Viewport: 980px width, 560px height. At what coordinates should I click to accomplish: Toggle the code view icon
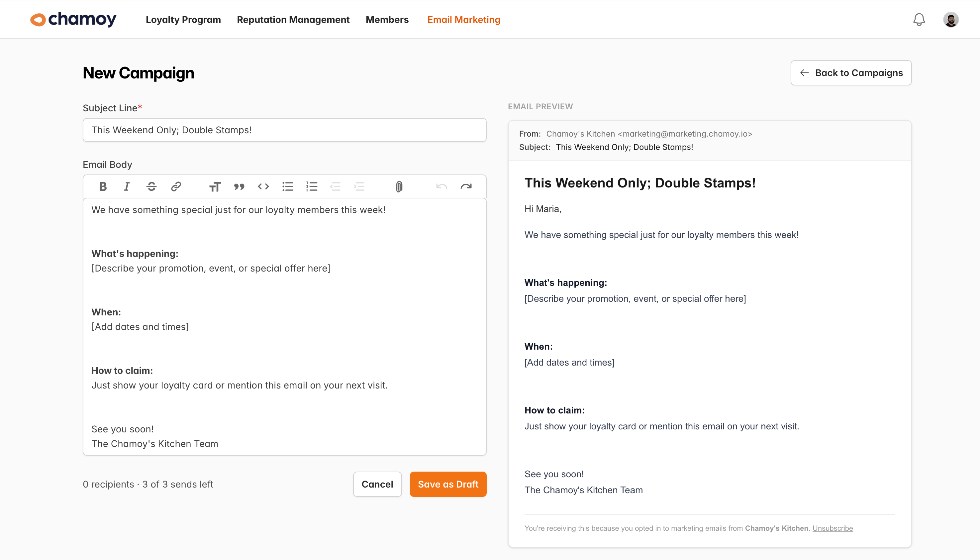tap(263, 186)
